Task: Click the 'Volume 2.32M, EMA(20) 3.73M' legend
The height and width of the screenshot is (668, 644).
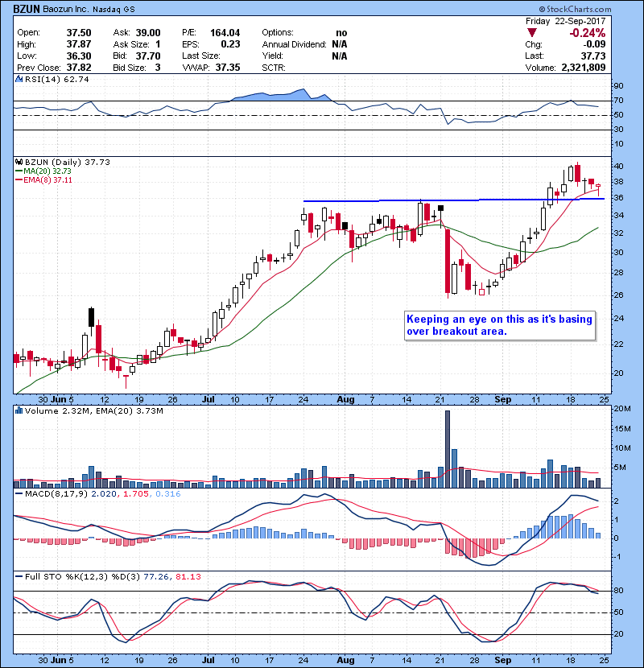Action: 93,411
